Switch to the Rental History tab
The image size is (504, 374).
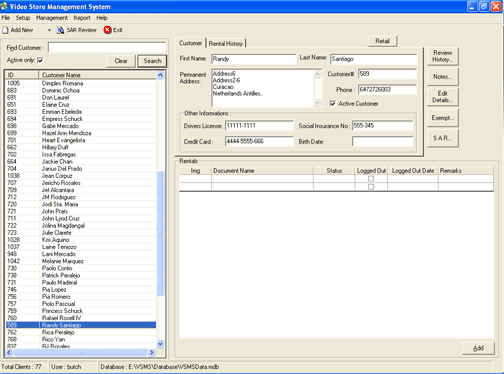[x=226, y=44]
